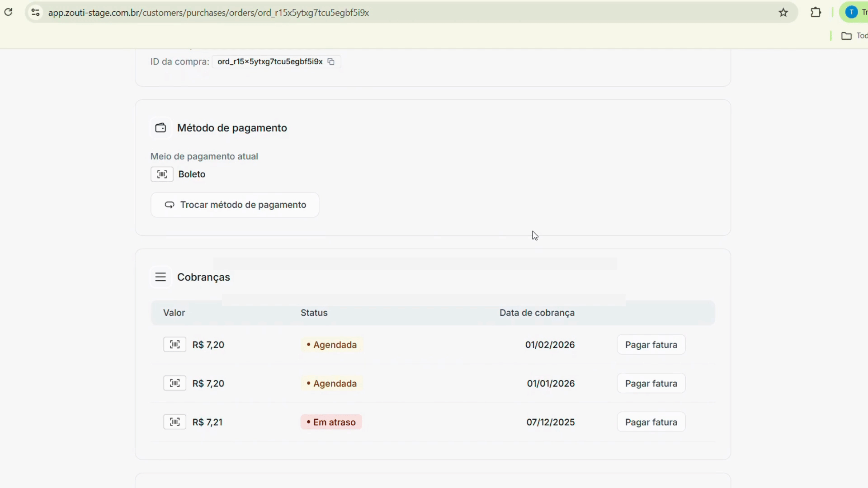This screenshot has width=868, height=488.
Task: Open site information icon in address bar
Action: (35, 13)
